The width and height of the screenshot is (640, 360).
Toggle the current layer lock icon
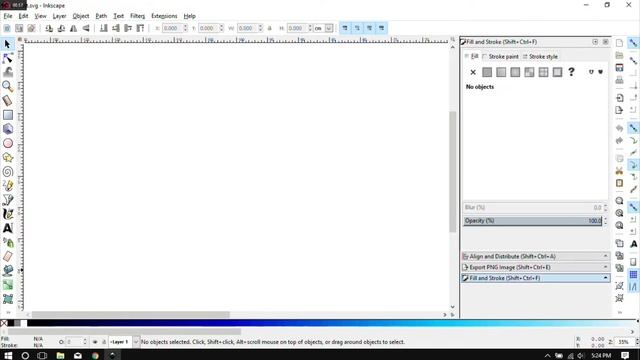tap(104, 342)
